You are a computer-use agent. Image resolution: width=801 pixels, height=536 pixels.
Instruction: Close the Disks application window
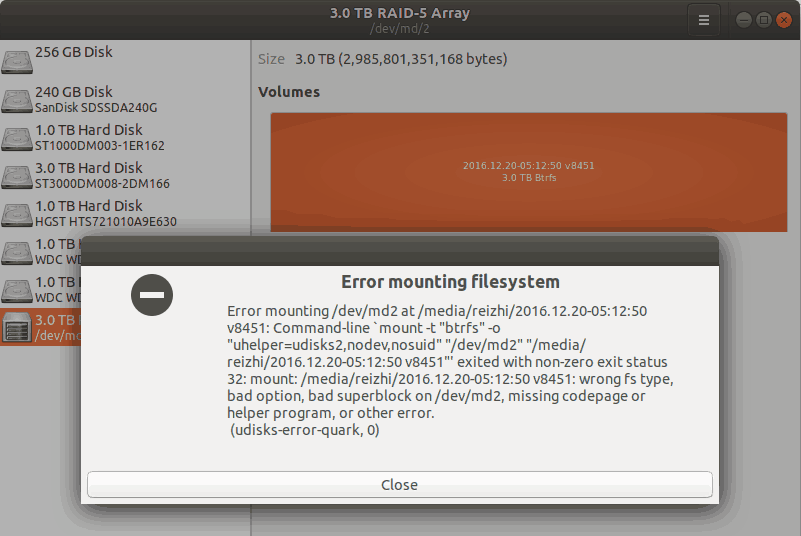[x=784, y=20]
